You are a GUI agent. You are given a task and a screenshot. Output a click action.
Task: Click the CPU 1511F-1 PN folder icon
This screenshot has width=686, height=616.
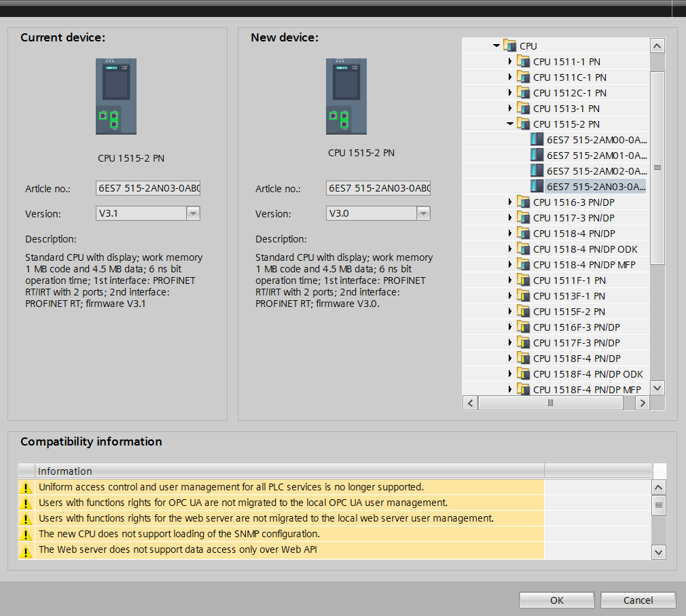523,280
